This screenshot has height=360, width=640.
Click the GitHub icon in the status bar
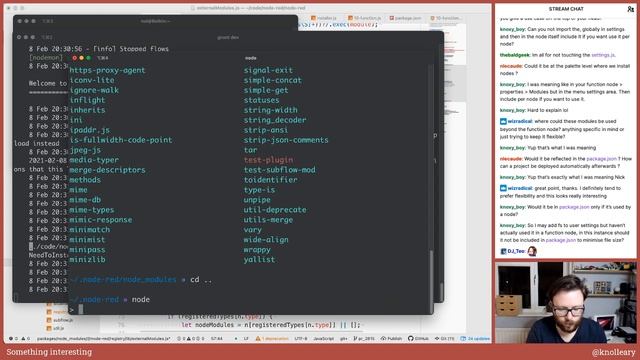[x=411, y=338]
